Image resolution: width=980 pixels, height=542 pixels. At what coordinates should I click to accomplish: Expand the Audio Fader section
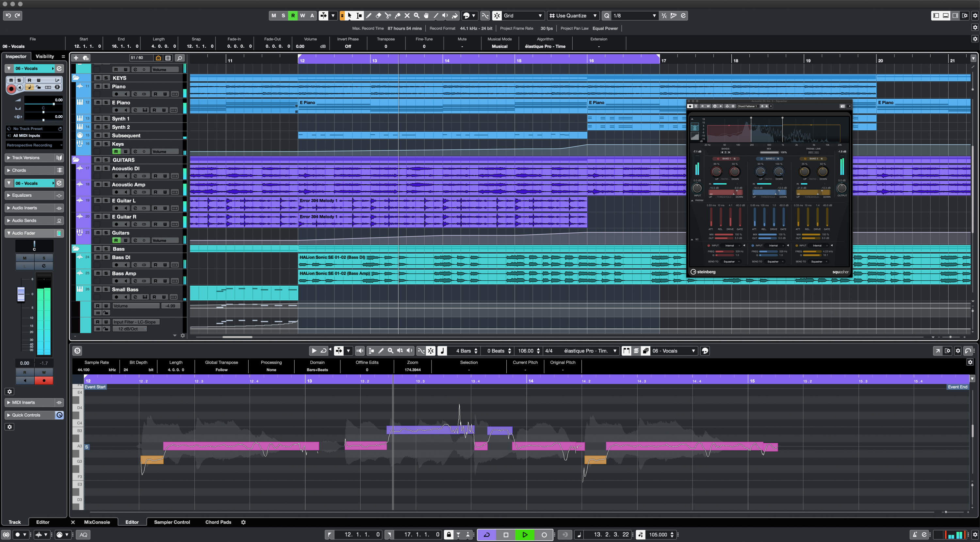(x=32, y=232)
